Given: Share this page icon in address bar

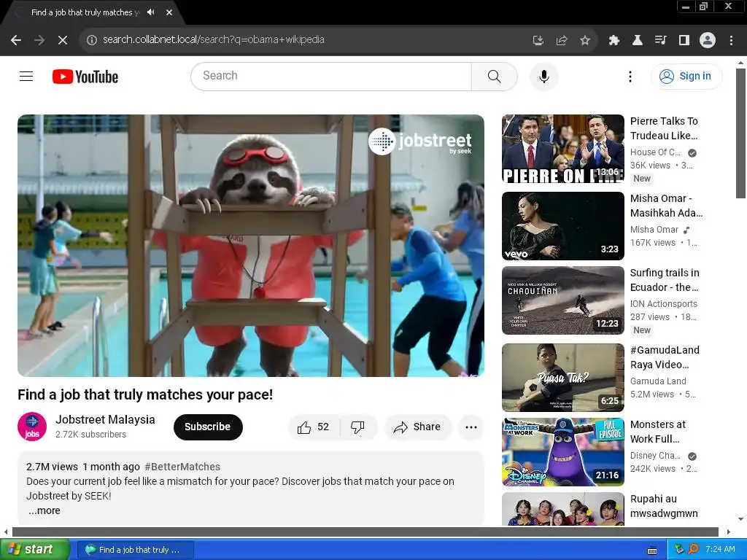Looking at the screenshot, I should 562,40.
